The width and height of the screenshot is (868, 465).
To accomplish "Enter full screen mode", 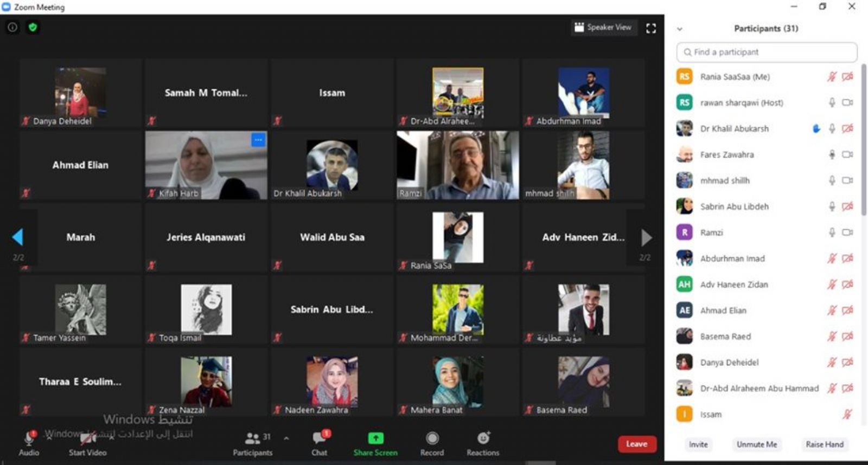I will 651,28.
